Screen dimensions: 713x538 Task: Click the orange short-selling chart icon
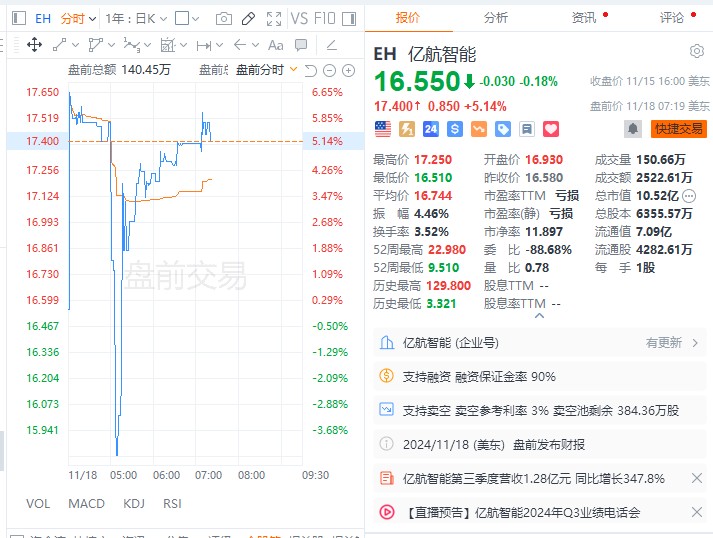click(478, 129)
